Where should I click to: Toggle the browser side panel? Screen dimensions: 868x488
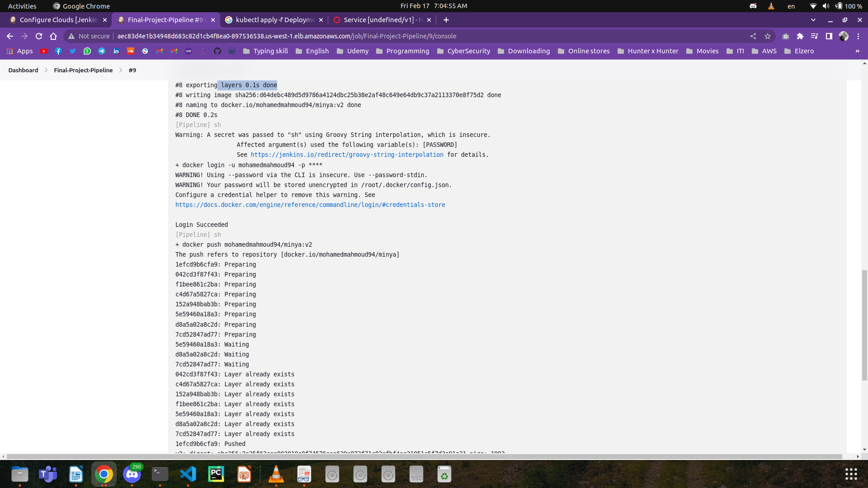[829, 36]
